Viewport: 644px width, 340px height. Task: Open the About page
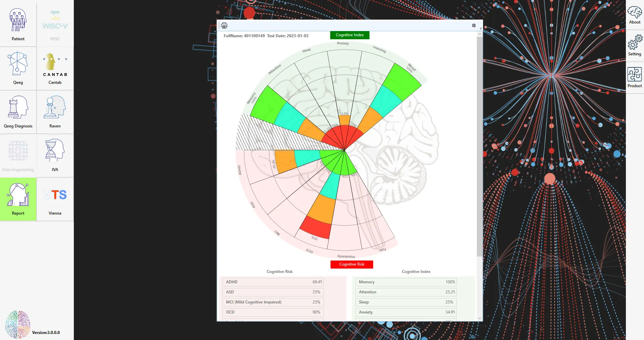click(635, 15)
